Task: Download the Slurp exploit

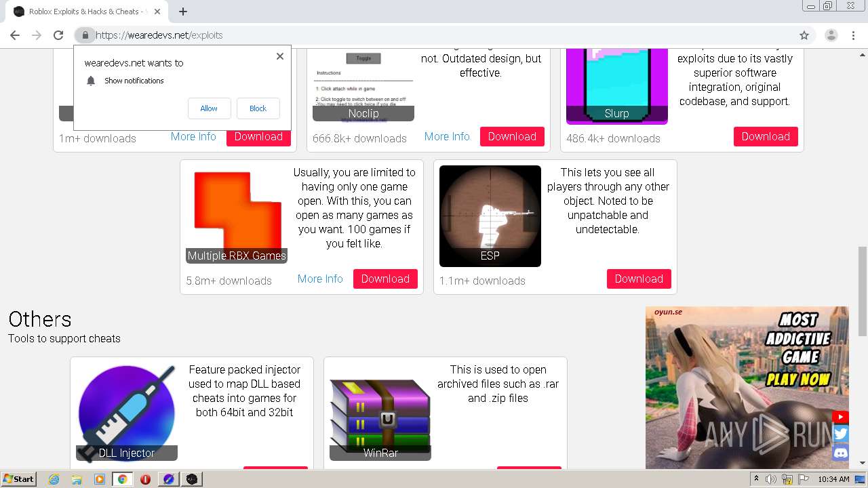Action: (x=766, y=136)
